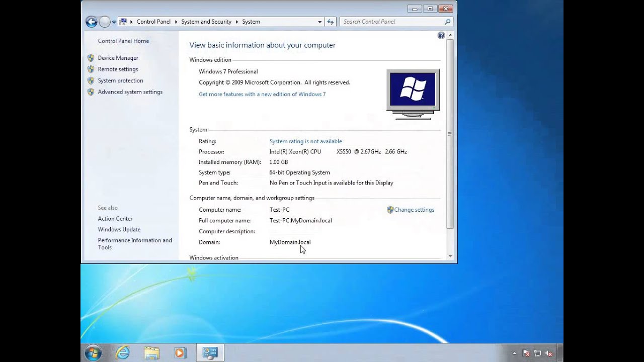The width and height of the screenshot is (644, 362).
Task: Show hidden system tray icons
Action: tap(514, 353)
